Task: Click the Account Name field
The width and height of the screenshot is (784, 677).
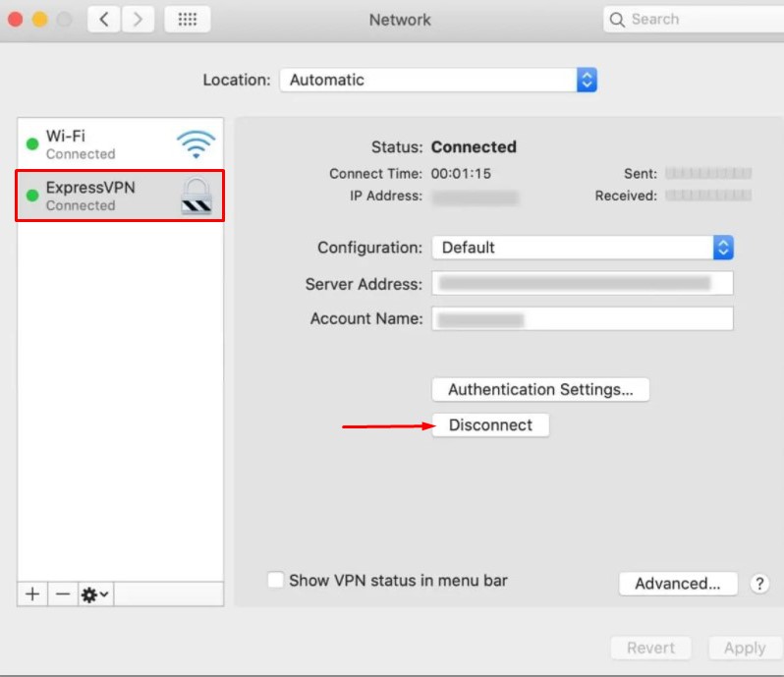Action: pyautogui.click(x=583, y=318)
